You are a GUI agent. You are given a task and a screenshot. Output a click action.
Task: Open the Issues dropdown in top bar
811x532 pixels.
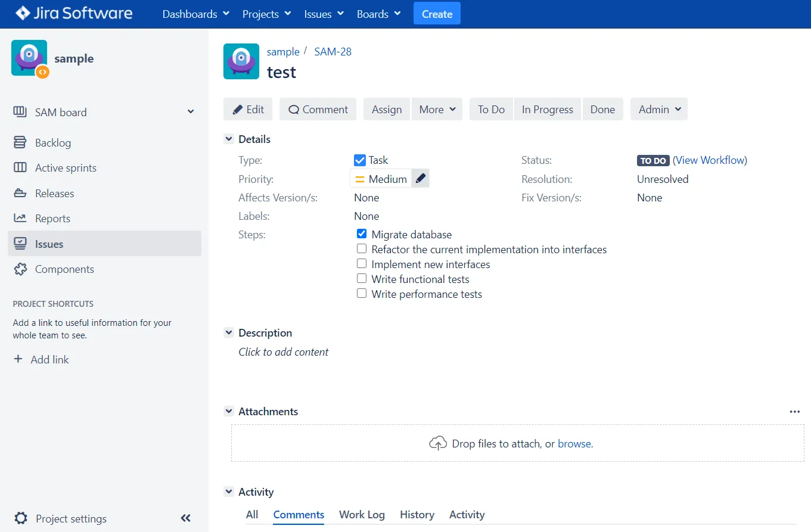click(324, 14)
